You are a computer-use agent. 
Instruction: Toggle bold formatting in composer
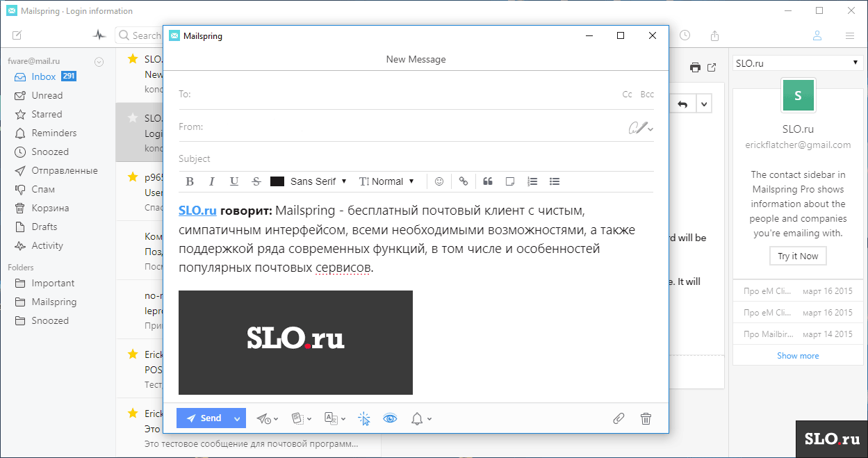190,181
